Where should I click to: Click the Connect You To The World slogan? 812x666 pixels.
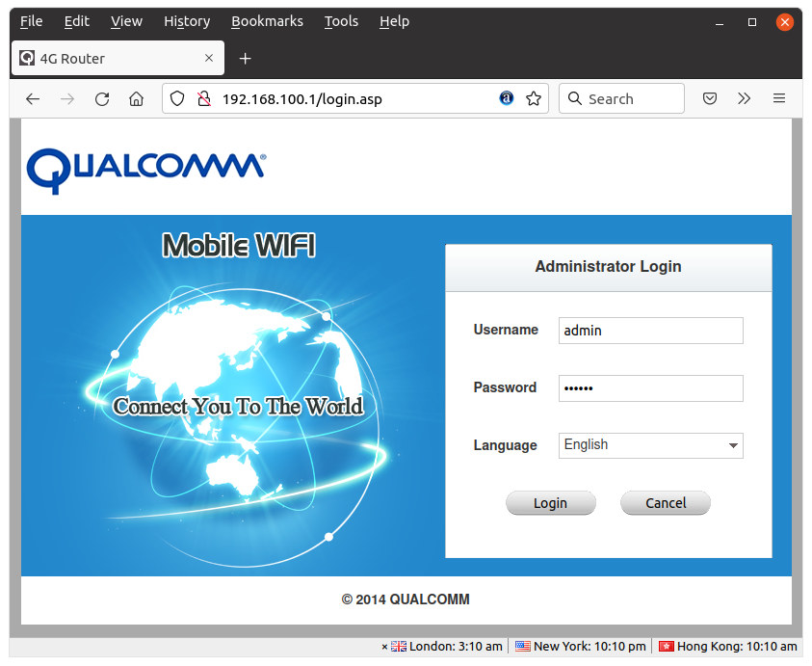pyautogui.click(x=238, y=407)
